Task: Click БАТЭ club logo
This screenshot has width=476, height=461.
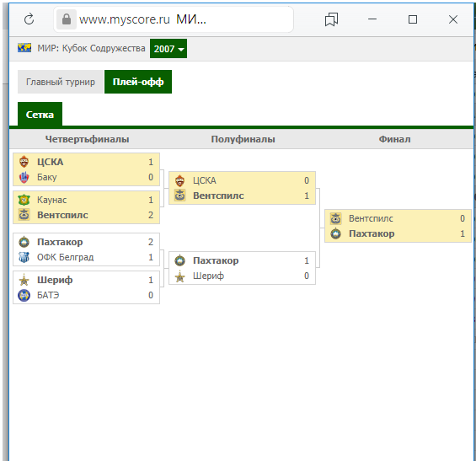Action: pyautogui.click(x=24, y=295)
